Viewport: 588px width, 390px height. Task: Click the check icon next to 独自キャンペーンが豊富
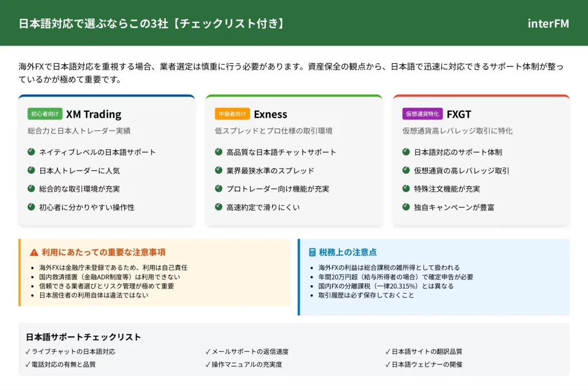pos(406,207)
